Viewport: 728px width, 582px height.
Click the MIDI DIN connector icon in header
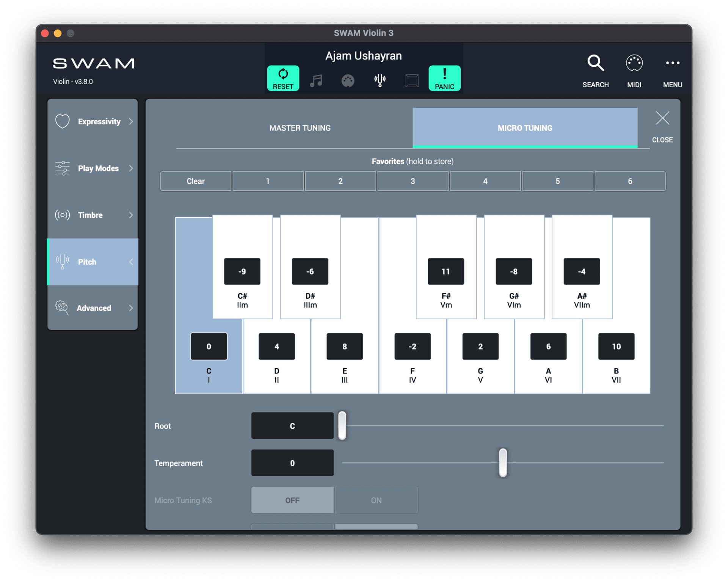(x=348, y=80)
